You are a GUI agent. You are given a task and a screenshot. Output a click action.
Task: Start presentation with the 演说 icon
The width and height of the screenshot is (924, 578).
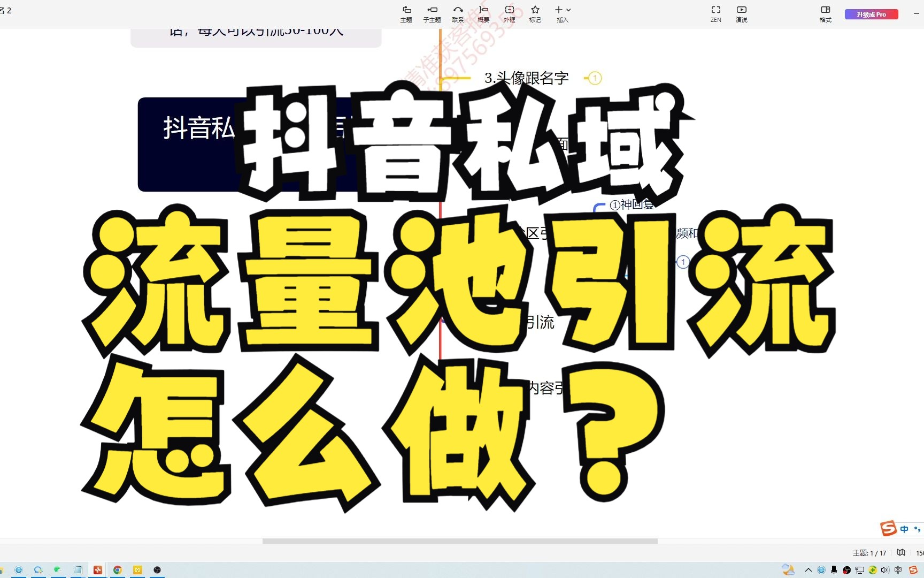(x=741, y=13)
